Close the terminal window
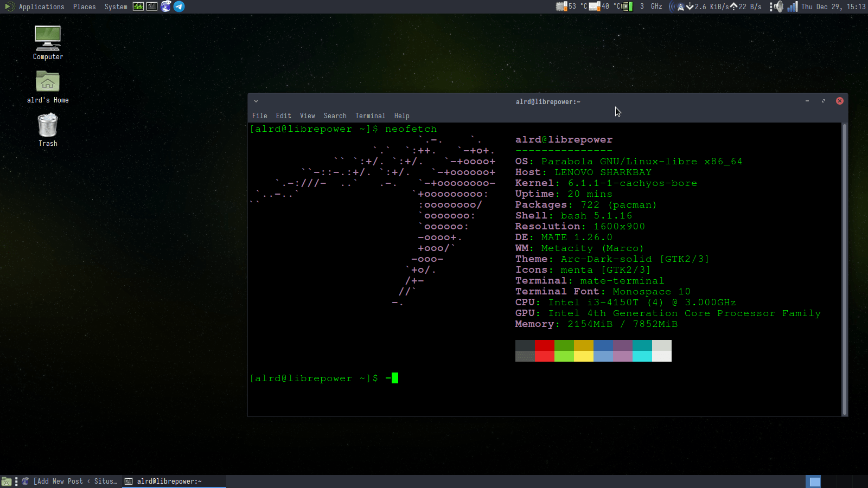This screenshot has width=868, height=488. pyautogui.click(x=840, y=101)
